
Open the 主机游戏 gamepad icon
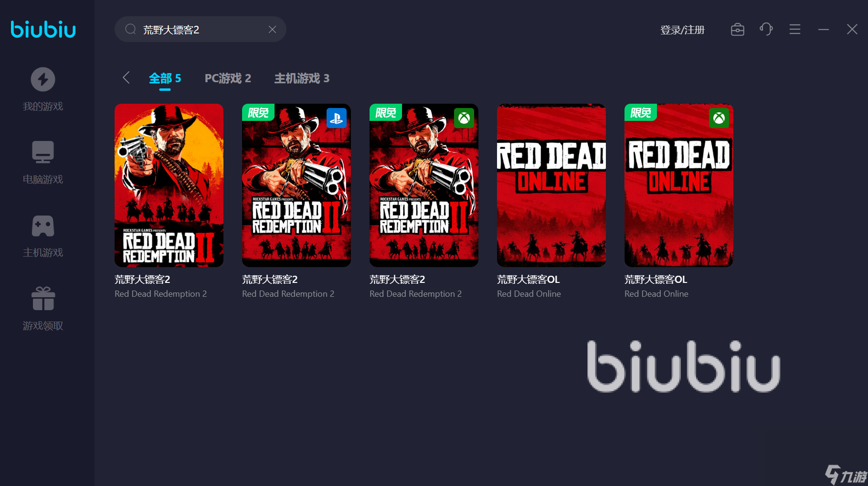[x=43, y=226]
